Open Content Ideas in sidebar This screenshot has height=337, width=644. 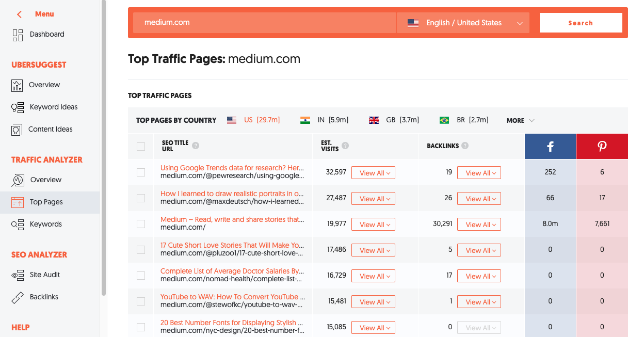pos(51,129)
